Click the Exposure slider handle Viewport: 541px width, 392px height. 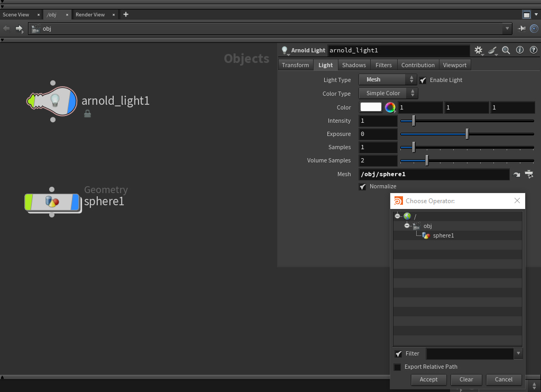tap(467, 134)
